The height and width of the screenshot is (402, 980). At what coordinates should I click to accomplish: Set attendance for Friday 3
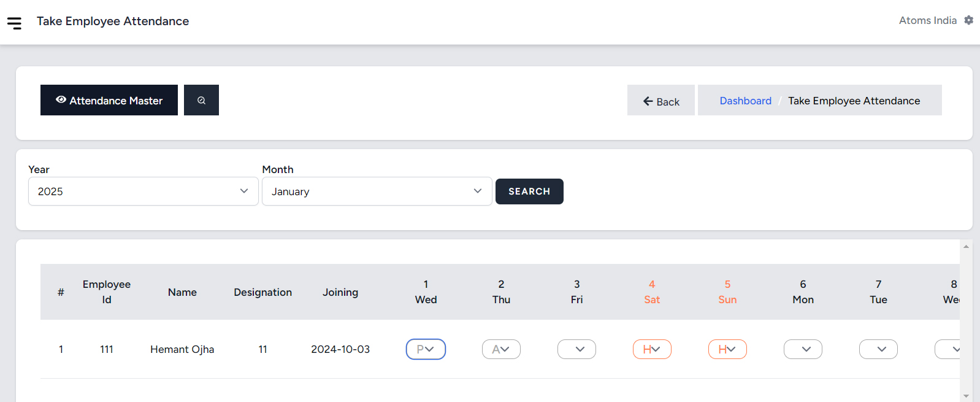pos(576,349)
